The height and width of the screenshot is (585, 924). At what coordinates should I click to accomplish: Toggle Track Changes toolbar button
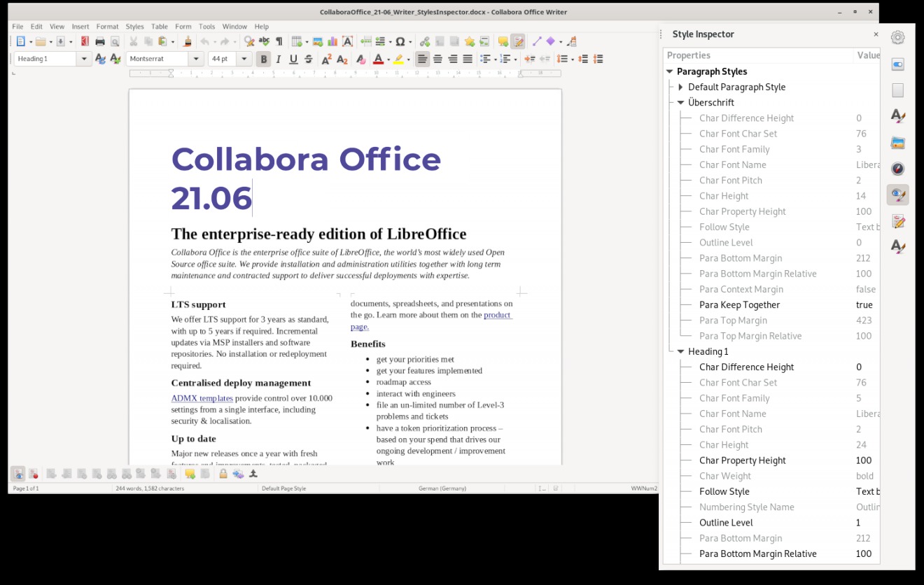coord(518,41)
